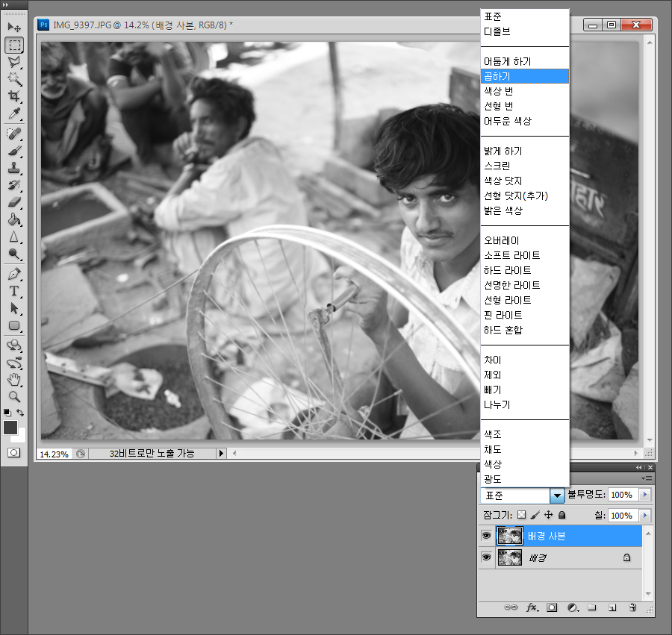Screen dimensions: 672x635
Task: Choose 오버레이 blend mode
Action: (525, 240)
